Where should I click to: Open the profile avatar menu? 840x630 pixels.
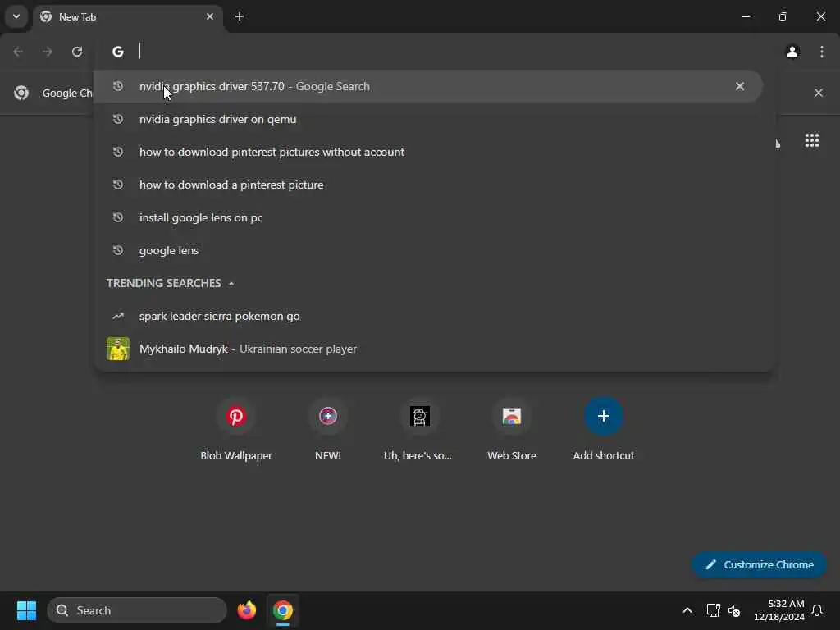point(792,52)
